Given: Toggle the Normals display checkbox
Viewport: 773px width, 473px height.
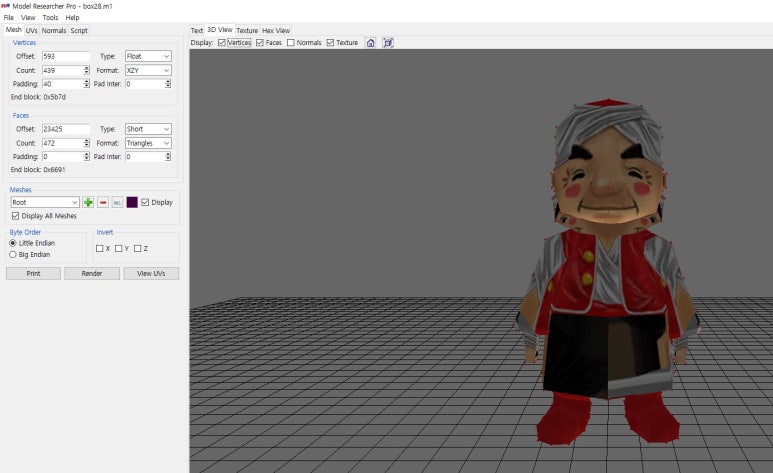Looking at the screenshot, I should click(x=291, y=43).
